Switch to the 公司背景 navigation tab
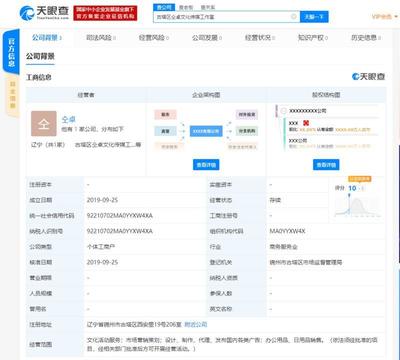This screenshot has height=360, width=400. (47, 38)
